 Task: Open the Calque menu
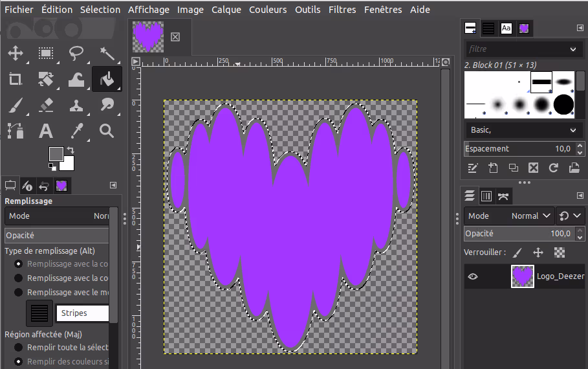(226, 10)
